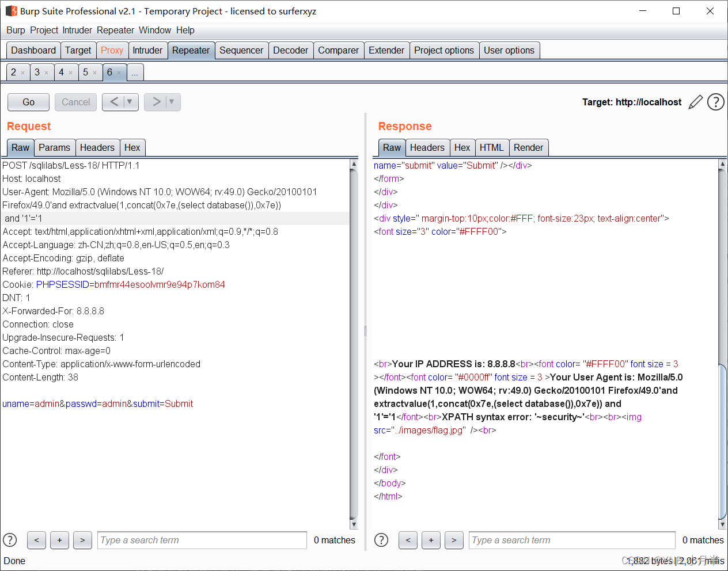
Task: Click previous match button in request search
Action: 36,540
